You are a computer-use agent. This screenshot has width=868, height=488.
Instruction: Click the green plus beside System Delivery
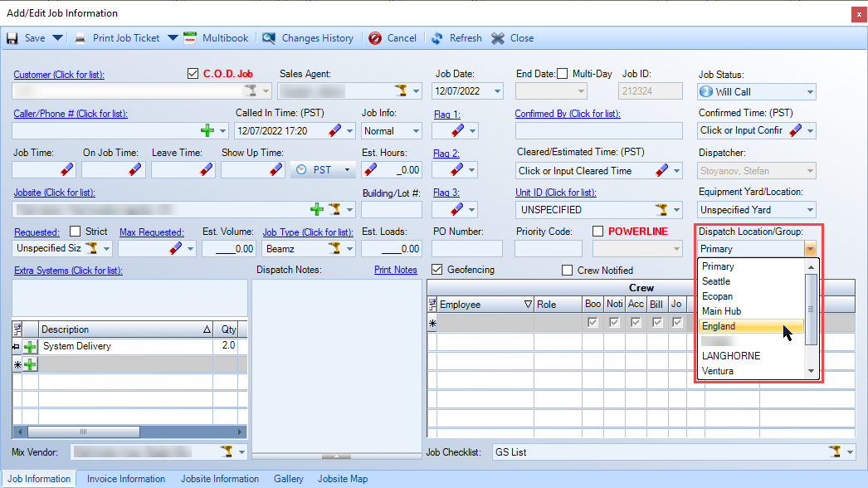30,347
